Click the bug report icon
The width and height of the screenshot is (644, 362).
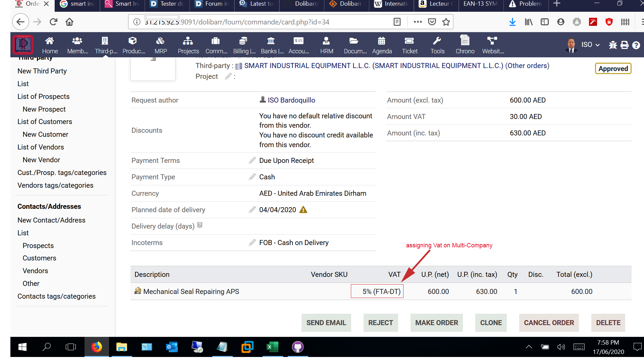(613, 45)
